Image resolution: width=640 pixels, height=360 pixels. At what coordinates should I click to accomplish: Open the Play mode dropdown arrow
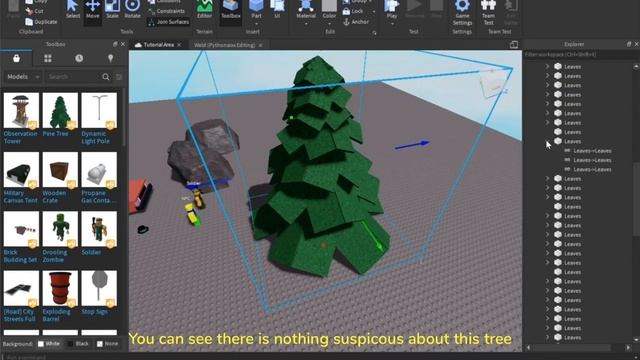pos(392,24)
